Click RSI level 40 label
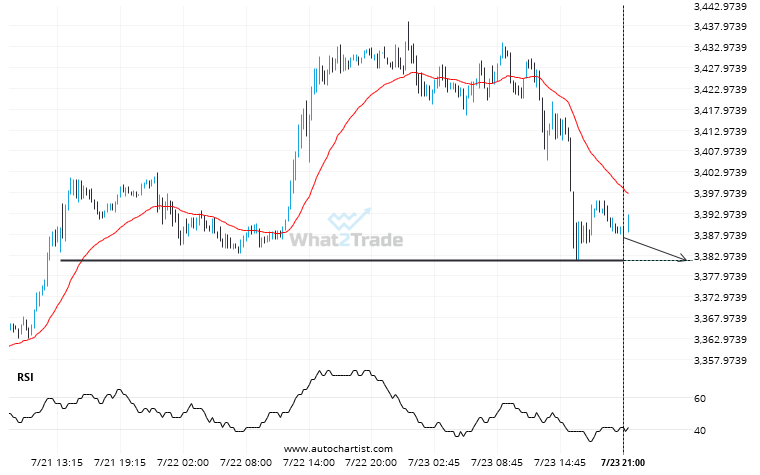 pyautogui.click(x=700, y=430)
